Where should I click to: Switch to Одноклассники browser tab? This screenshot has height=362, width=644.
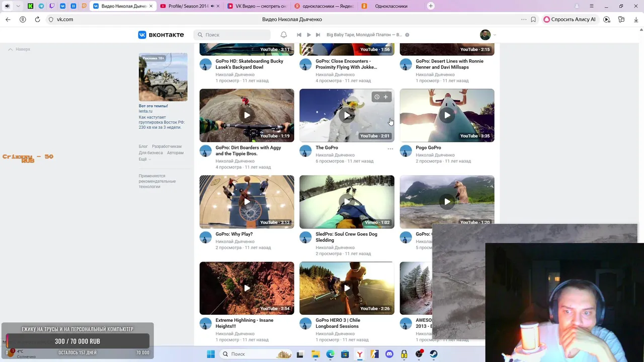pyautogui.click(x=390, y=6)
